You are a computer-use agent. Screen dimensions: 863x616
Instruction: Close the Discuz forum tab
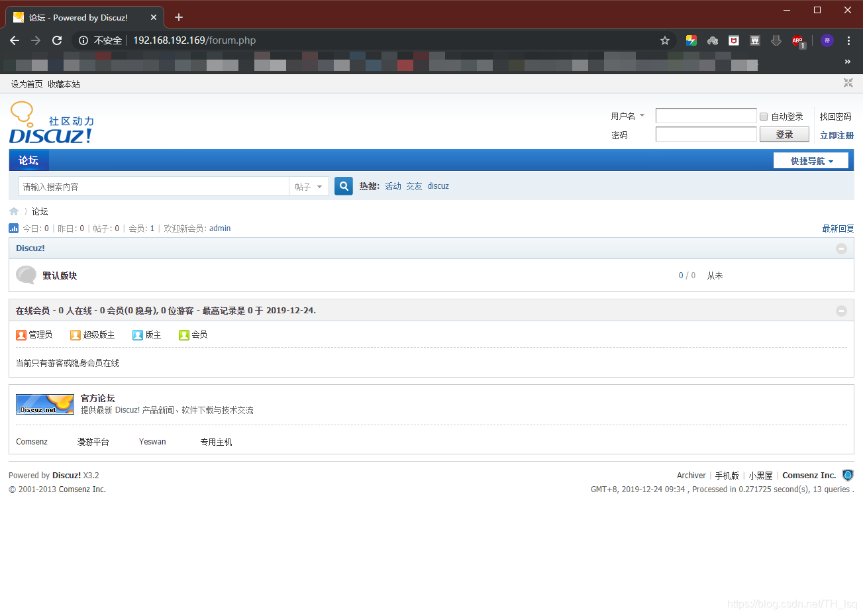pyautogui.click(x=154, y=17)
